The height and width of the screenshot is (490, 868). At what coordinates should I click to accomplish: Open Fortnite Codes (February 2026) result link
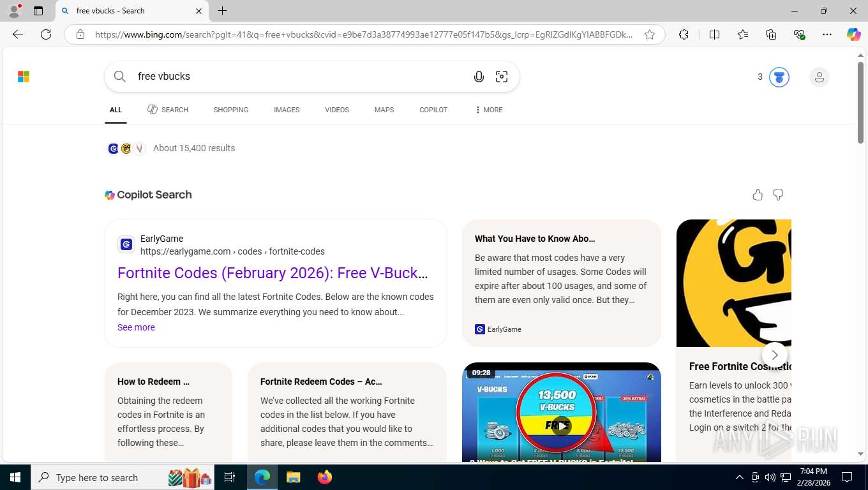[x=273, y=273]
